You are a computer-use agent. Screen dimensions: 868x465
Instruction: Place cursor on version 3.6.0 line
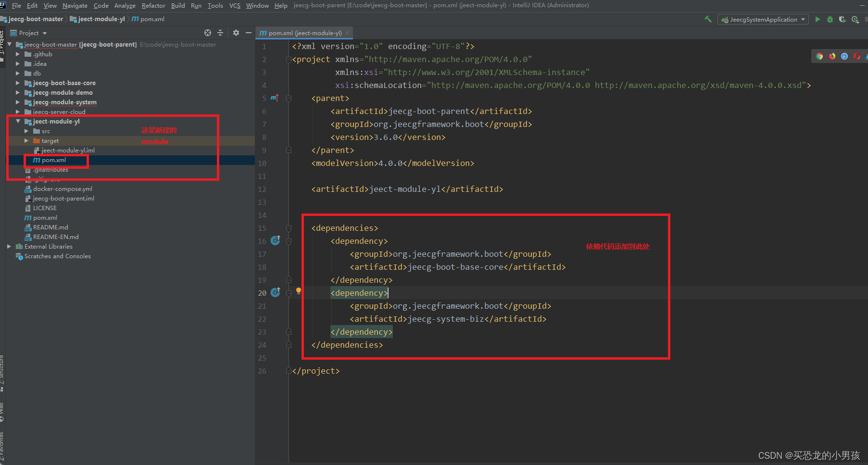click(388, 137)
